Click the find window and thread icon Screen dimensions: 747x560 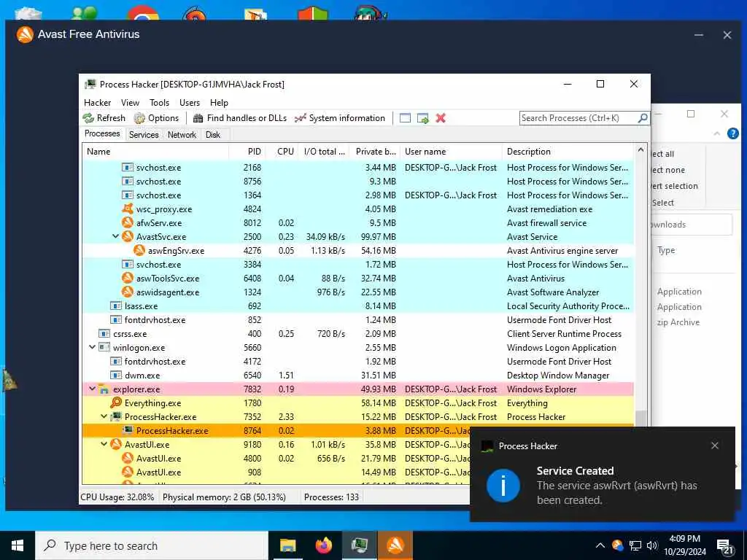pyautogui.click(x=422, y=118)
